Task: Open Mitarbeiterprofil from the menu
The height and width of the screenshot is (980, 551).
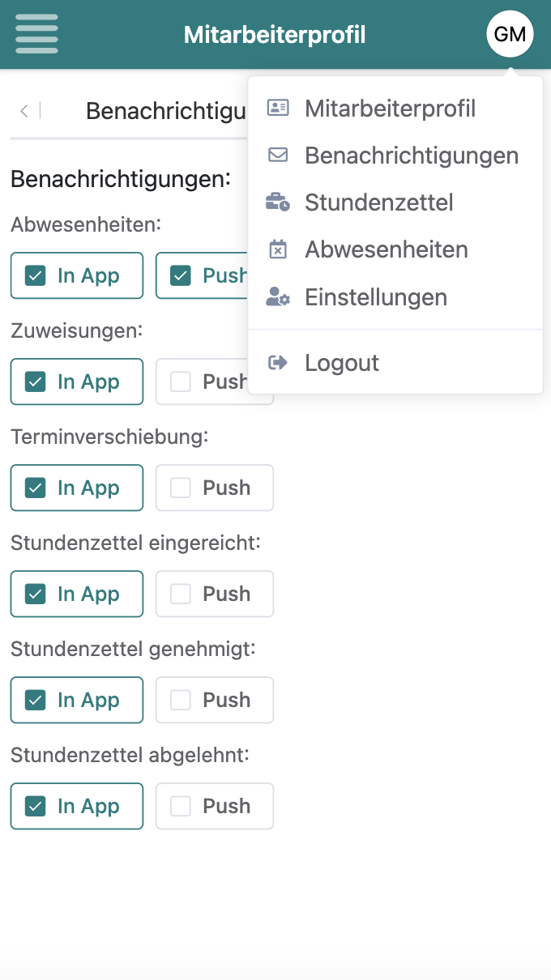Action: 390,107
